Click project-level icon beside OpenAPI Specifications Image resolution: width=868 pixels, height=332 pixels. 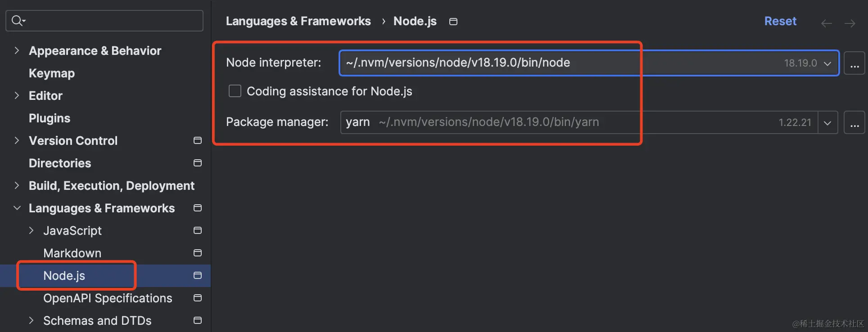pyautogui.click(x=197, y=298)
